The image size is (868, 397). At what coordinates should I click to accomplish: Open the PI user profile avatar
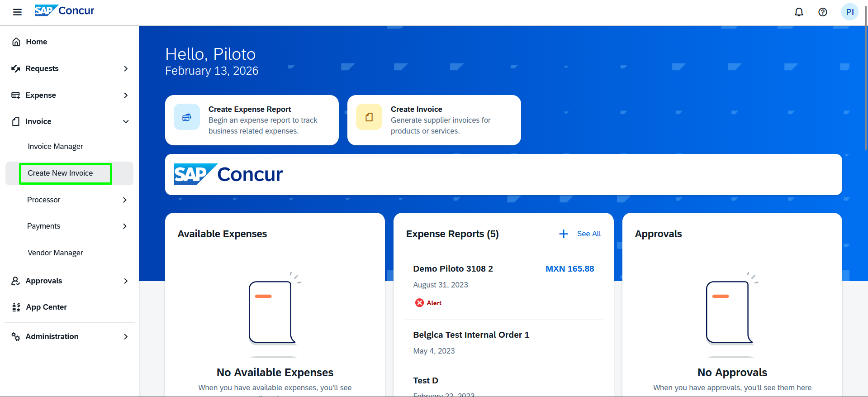pyautogui.click(x=849, y=12)
